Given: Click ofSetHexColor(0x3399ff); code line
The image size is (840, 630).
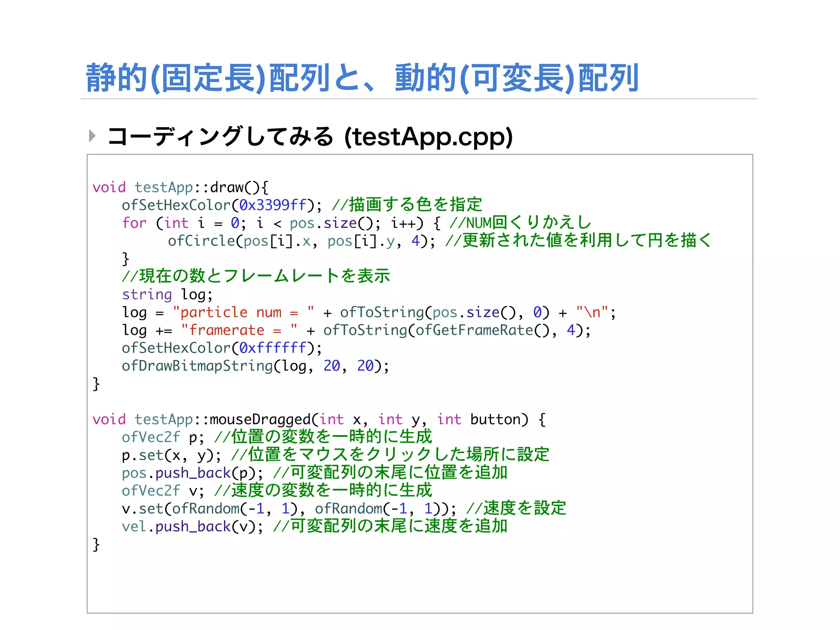Looking at the screenshot, I should tap(222, 205).
